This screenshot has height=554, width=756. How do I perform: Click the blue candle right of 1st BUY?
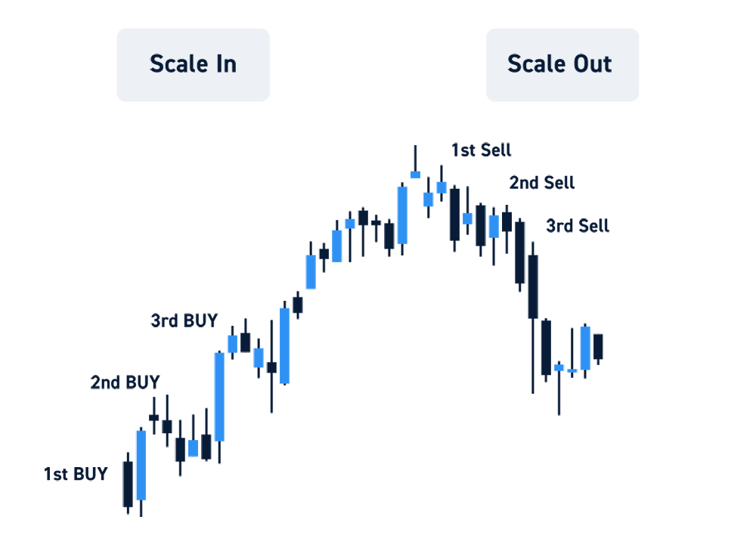[x=141, y=466]
